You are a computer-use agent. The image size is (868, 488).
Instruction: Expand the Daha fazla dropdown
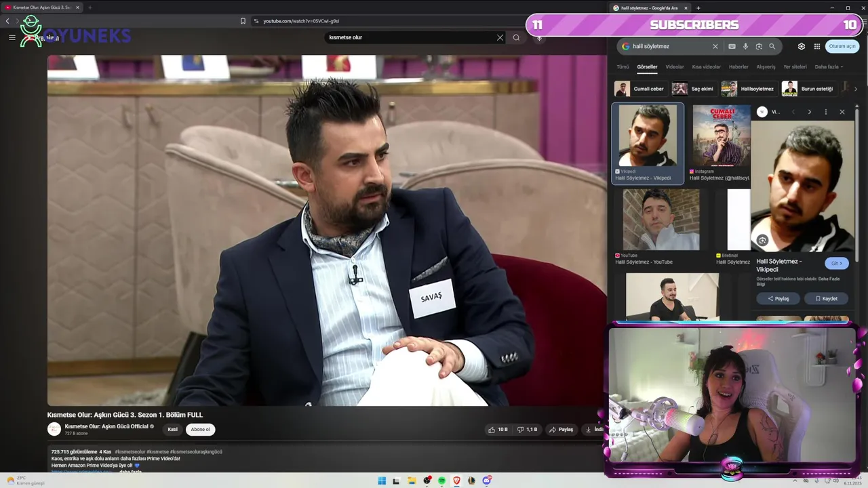tap(829, 67)
